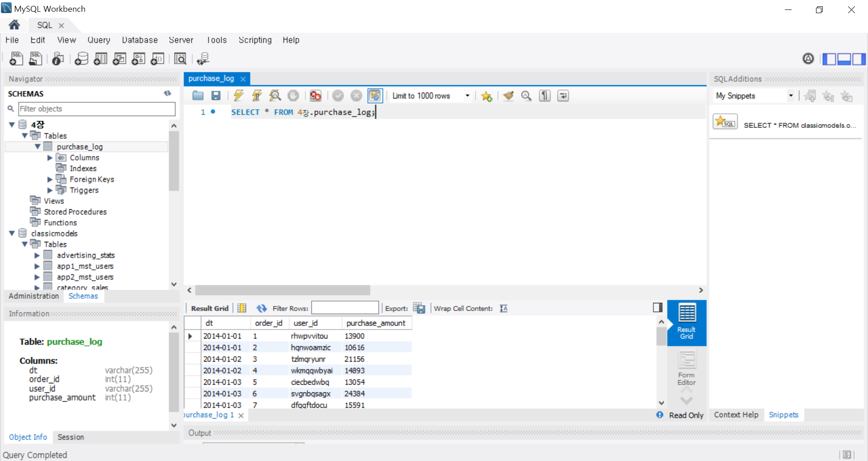Image resolution: width=868 pixels, height=461 pixels.
Task: Commit transaction checkmark icon
Action: click(x=338, y=95)
